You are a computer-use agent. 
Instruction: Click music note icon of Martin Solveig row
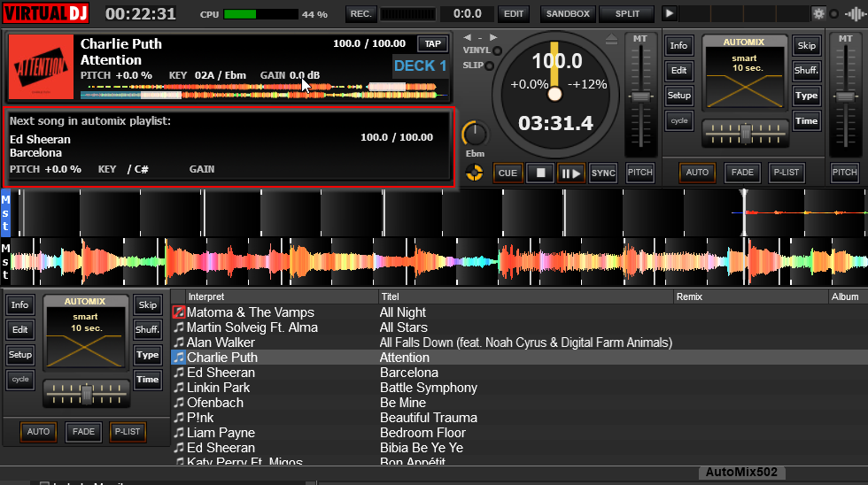179,327
